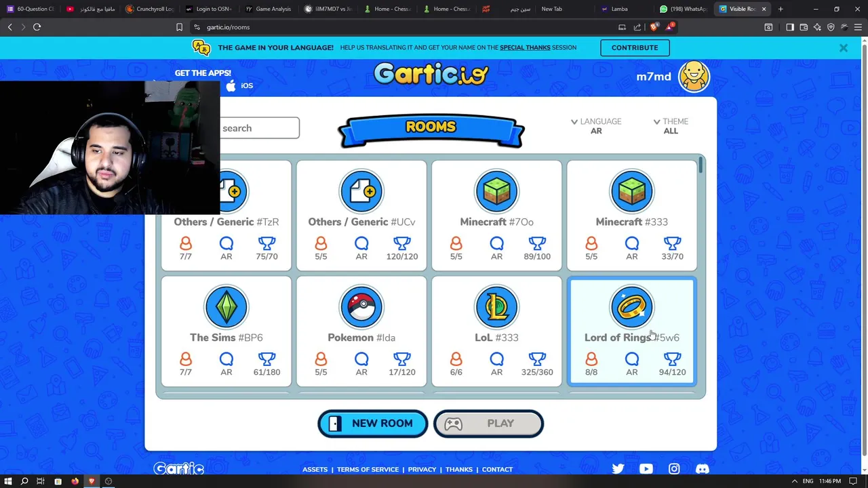Click the PLAY button
Image resolution: width=868 pixels, height=488 pixels.
coord(488,424)
